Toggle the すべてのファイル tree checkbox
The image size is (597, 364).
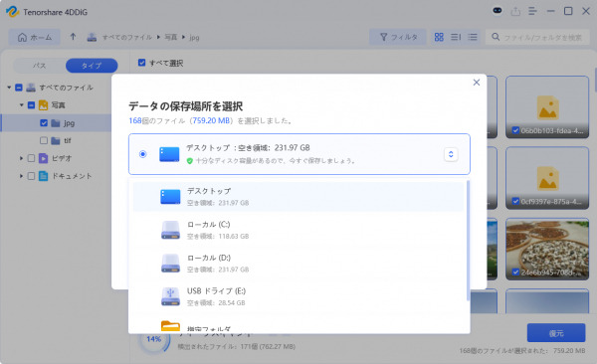19,88
